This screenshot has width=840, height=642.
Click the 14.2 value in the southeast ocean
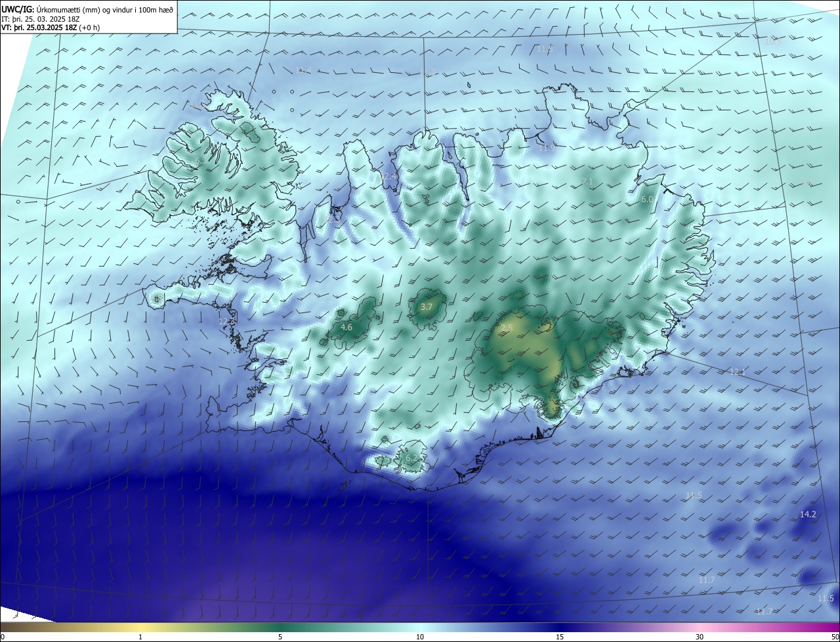[808, 514]
